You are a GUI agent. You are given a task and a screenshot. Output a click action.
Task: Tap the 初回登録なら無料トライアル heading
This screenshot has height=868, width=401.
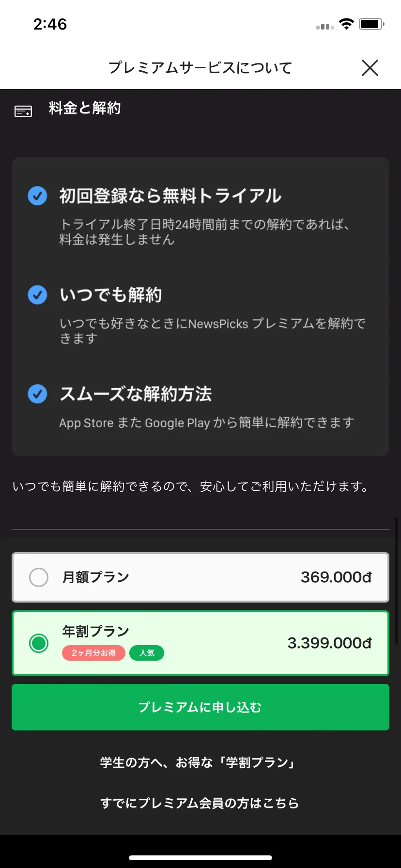170,196
